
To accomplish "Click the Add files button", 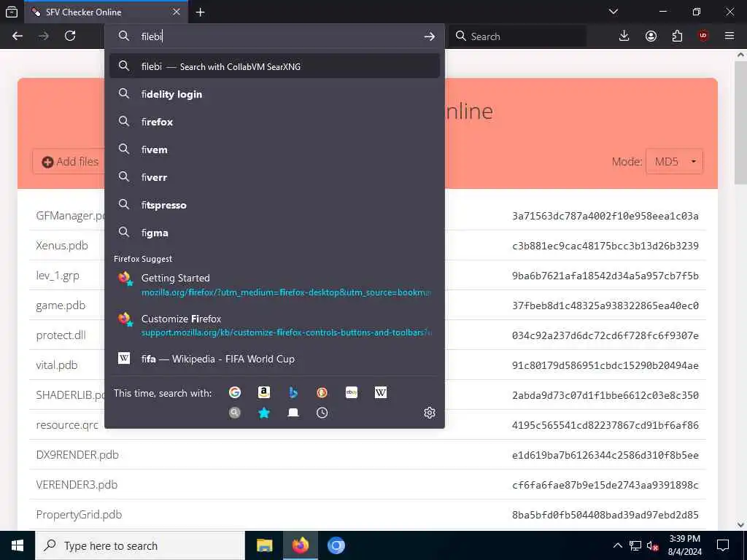I will pyautogui.click(x=69, y=162).
